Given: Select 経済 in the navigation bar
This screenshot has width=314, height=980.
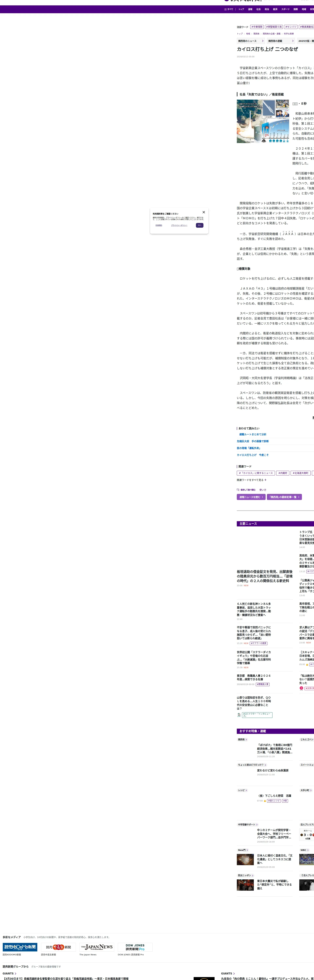Looking at the screenshot, I should [x=275, y=9].
